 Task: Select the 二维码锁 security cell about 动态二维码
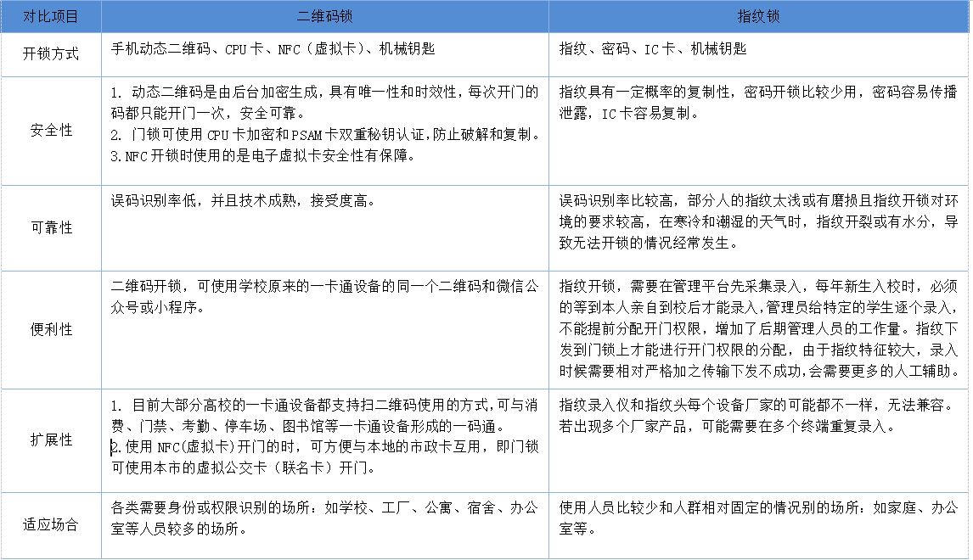(325, 124)
